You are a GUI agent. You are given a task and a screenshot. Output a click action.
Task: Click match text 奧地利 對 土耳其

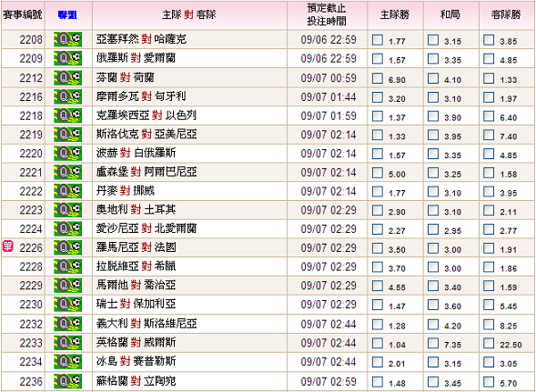(137, 210)
